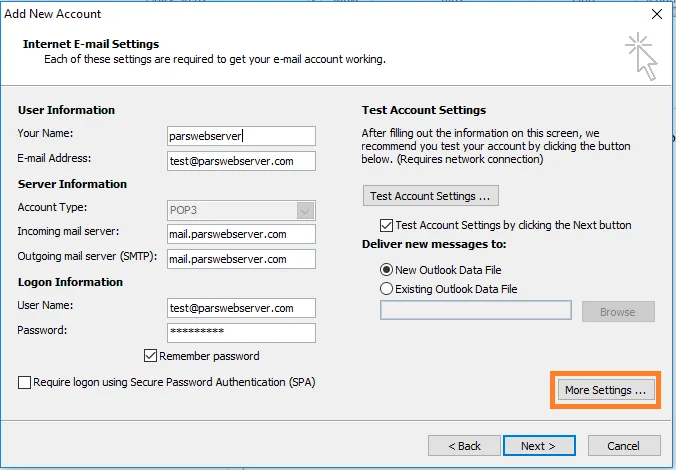676x470 pixels.
Task: Click the Test Account Settings button
Action: (x=430, y=196)
